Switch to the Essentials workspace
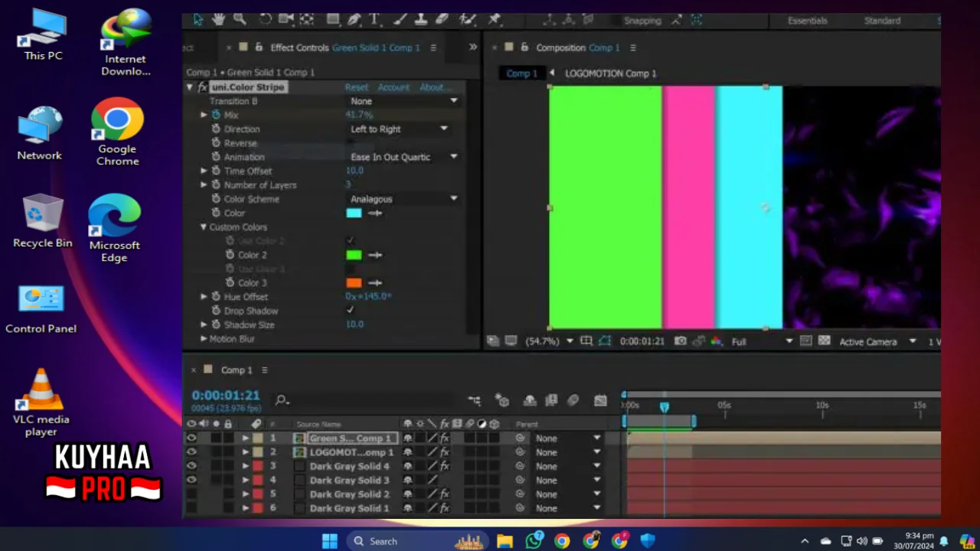Viewport: 980px width, 551px height. 807,21
